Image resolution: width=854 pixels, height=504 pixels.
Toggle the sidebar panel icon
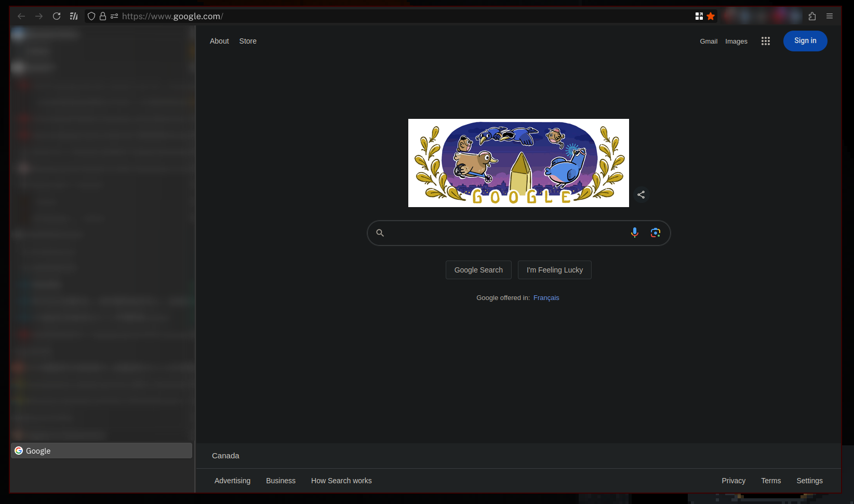[74, 16]
